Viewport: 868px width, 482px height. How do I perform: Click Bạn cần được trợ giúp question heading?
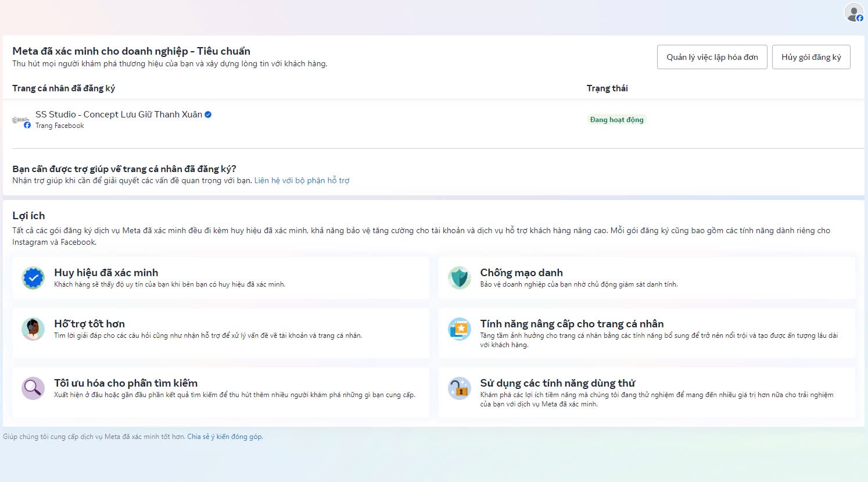(124, 169)
